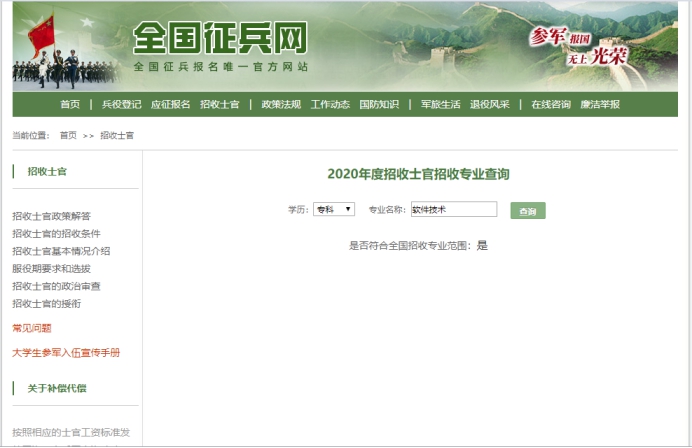The height and width of the screenshot is (448, 692).
Task: Click the 全国征兵网 site logo
Action: (220, 40)
